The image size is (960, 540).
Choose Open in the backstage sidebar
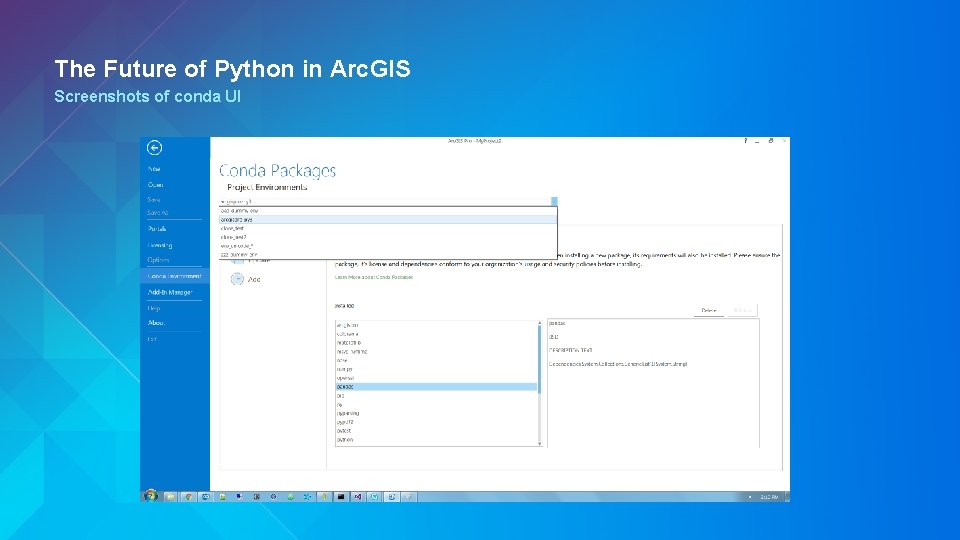155,185
